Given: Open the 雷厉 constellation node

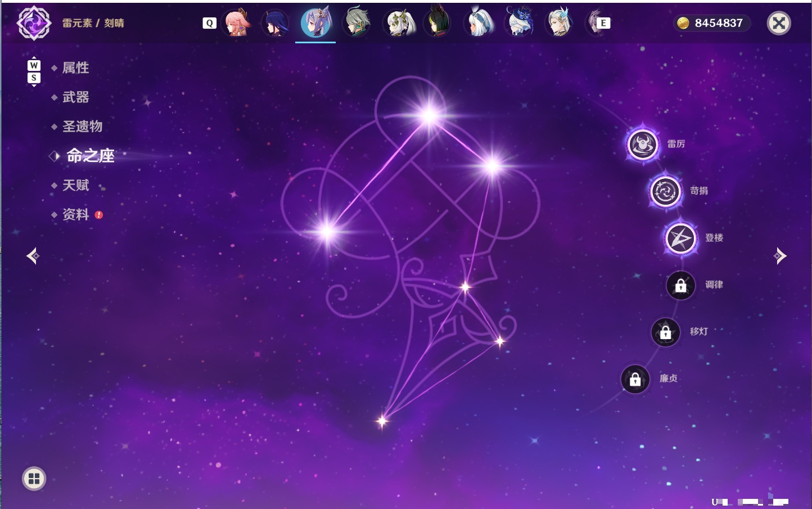Looking at the screenshot, I should [x=643, y=145].
